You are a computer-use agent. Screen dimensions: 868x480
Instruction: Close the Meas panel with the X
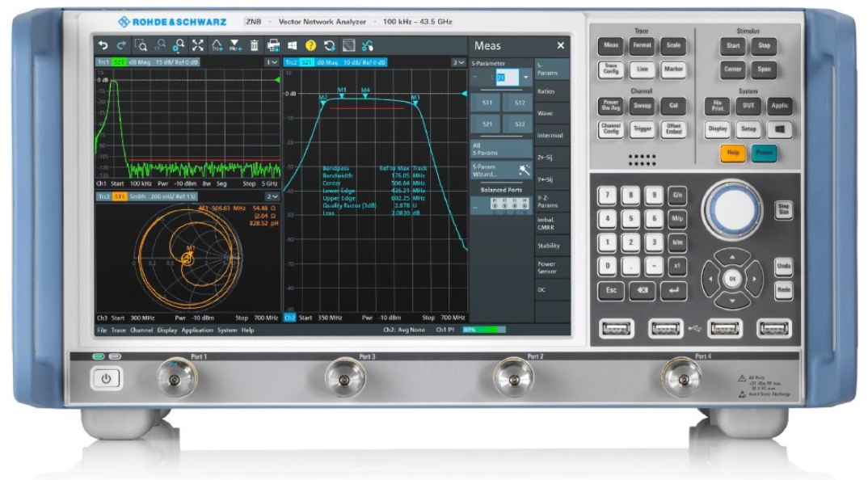click(x=560, y=46)
